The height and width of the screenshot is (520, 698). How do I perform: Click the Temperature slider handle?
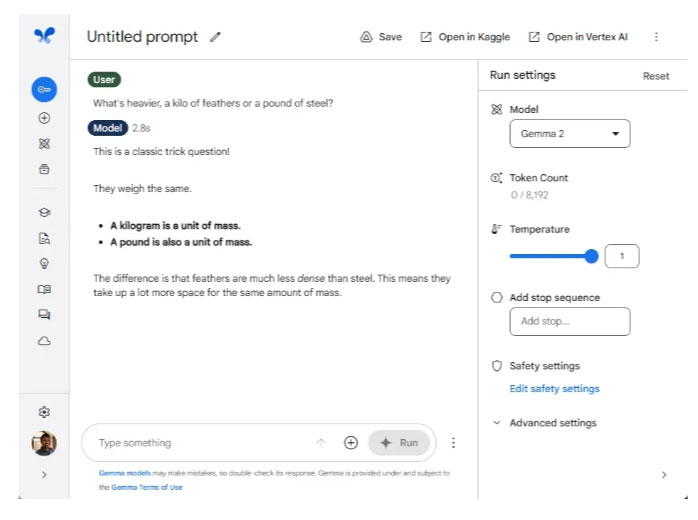591,257
